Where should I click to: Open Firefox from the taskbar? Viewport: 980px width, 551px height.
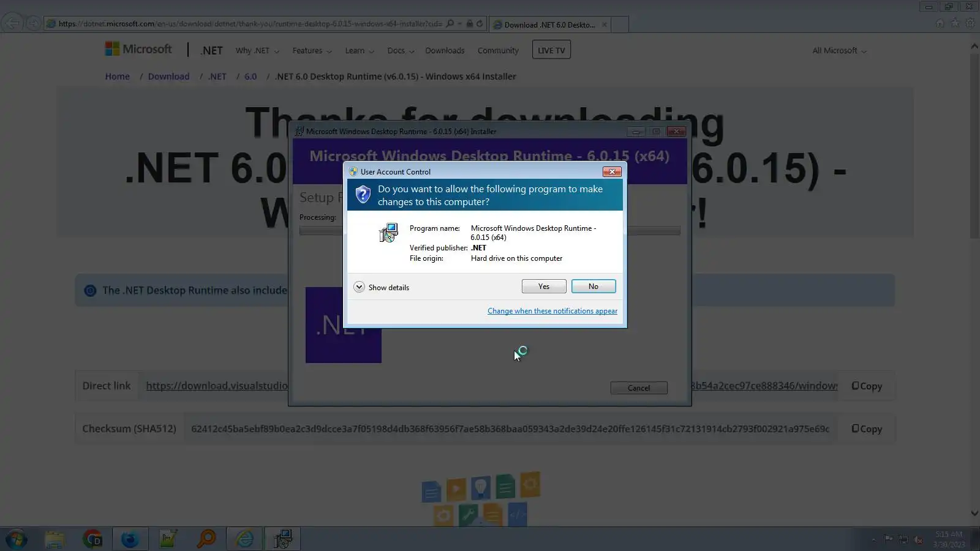pos(130,539)
